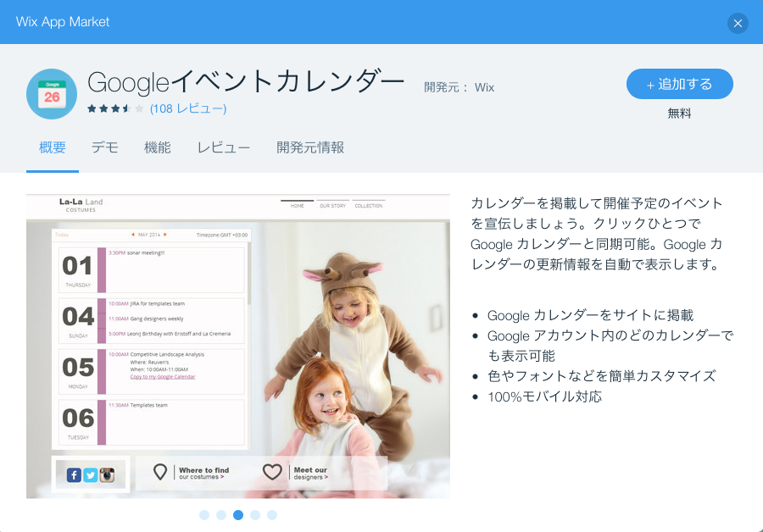
Task: Show the fifth slideshow image dot
Action: pyautogui.click(x=272, y=515)
